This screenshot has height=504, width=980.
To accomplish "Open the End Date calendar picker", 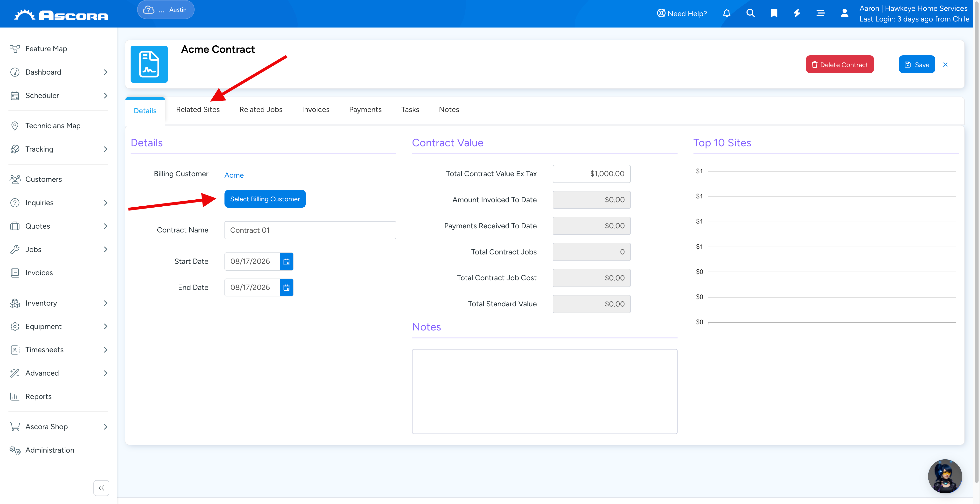I will tap(287, 287).
